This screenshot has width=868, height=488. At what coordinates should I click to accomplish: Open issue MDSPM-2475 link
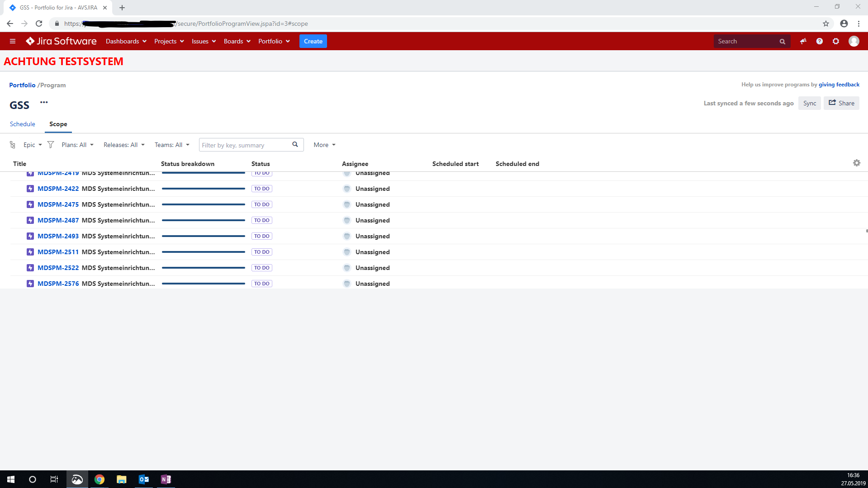point(58,204)
